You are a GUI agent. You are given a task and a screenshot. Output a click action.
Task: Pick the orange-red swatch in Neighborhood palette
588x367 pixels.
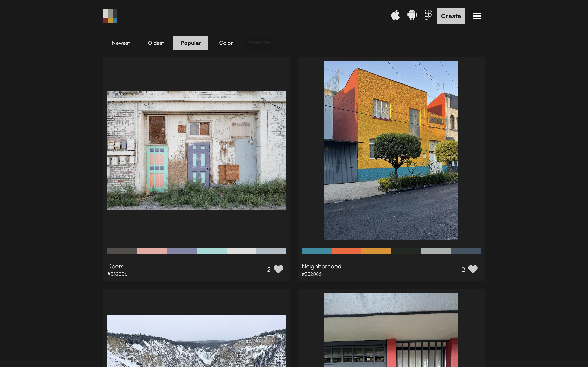coord(346,251)
